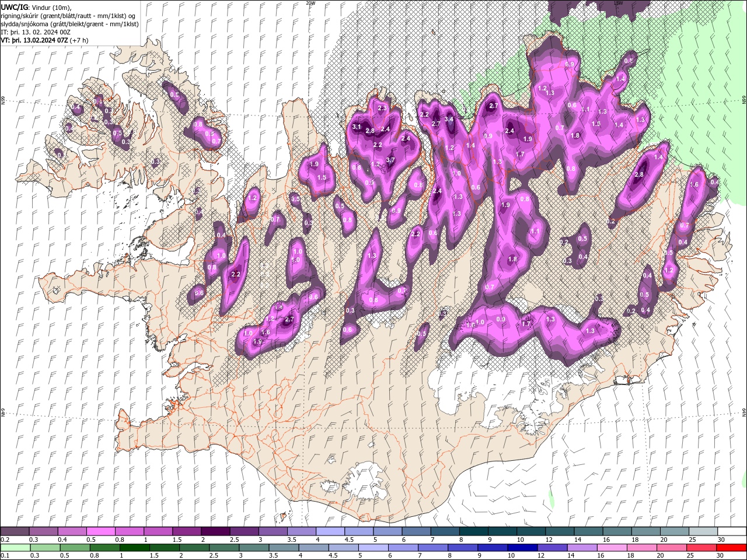Click the '20W' longitude label
The height and width of the screenshot is (560, 747).
click(x=310, y=3)
